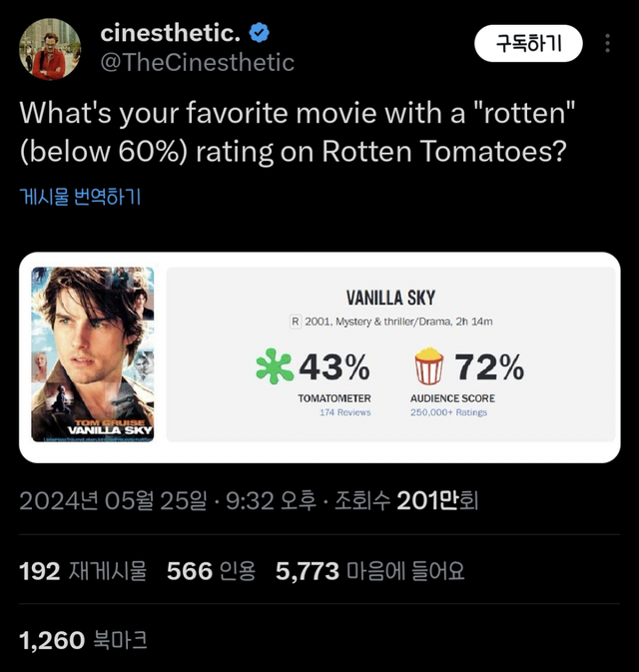Open the @TheCinesthetic handle

point(197,62)
